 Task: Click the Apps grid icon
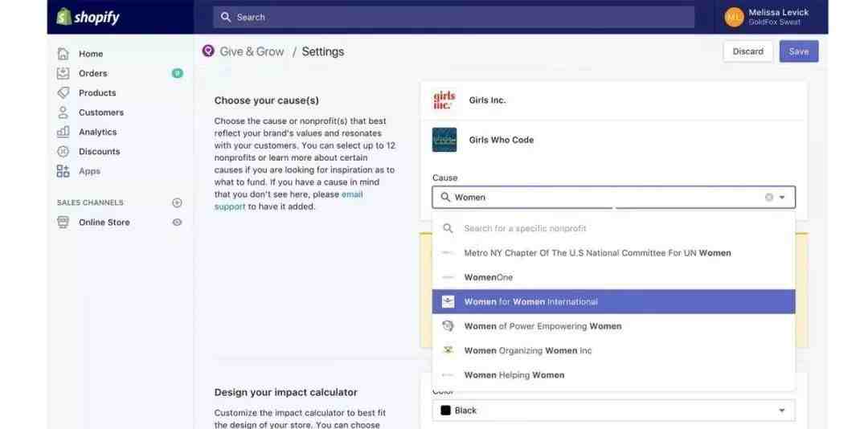[63, 171]
